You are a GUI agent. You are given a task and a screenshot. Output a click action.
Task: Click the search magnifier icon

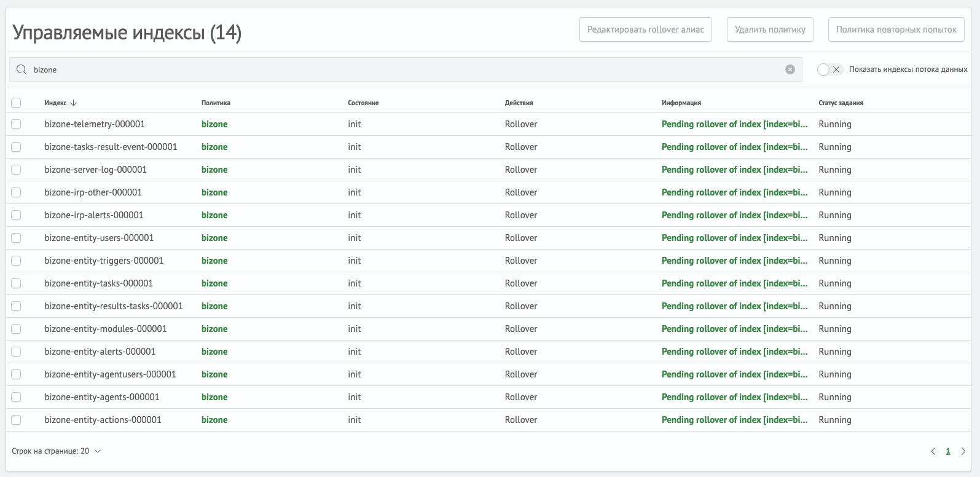pos(22,69)
